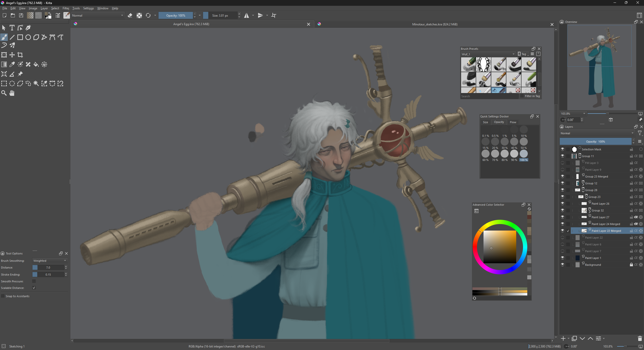The height and width of the screenshot is (350, 644).
Task: Enable Smooth Pressure checkbox
Action: pos(34,281)
